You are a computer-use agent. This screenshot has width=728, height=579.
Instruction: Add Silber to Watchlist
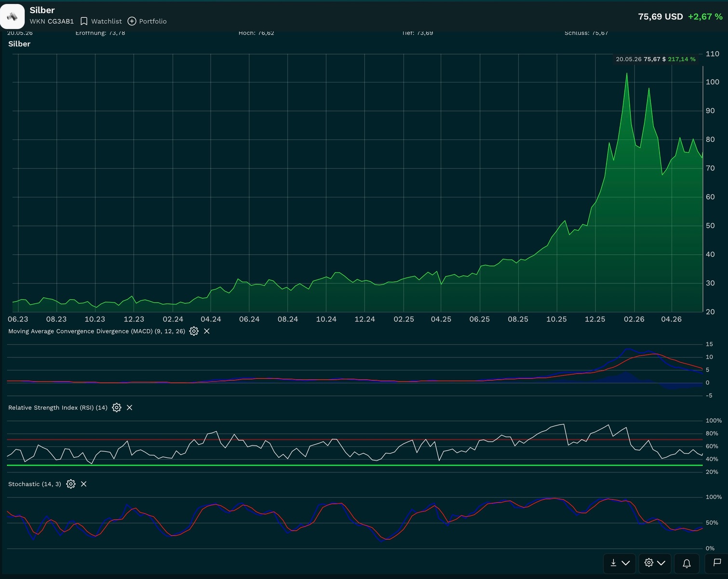(101, 21)
